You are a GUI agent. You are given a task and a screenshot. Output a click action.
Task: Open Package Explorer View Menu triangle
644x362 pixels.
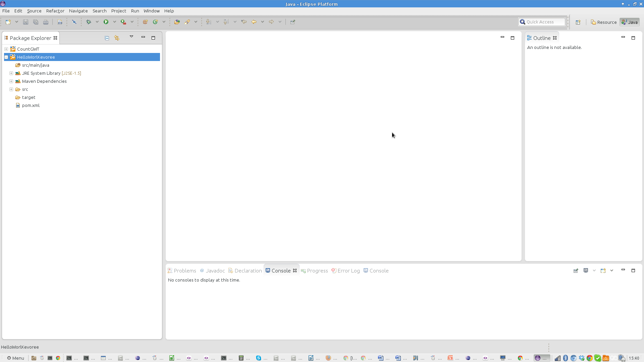(131, 37)
